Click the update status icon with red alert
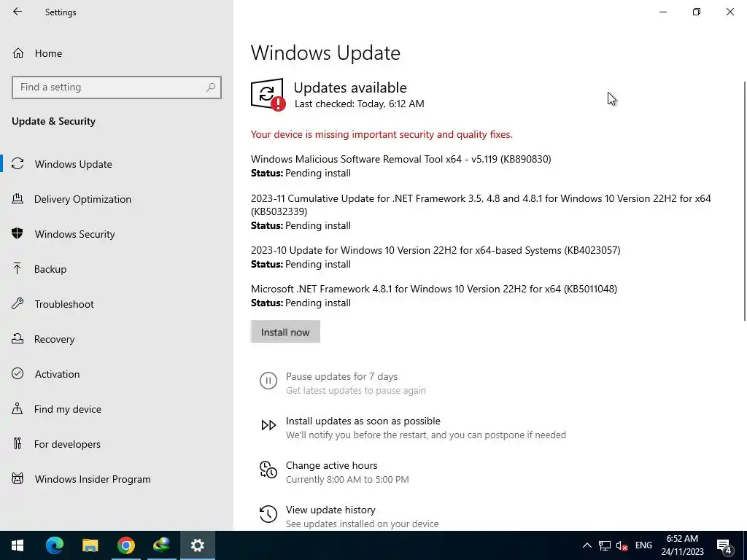Viewport: 747px width, 560px height. click(268, 94)
